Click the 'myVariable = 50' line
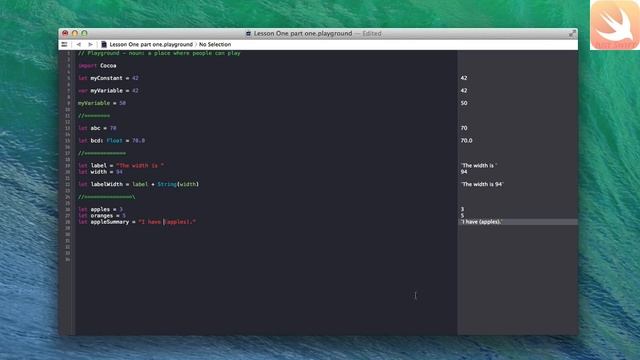 point(102,103)
